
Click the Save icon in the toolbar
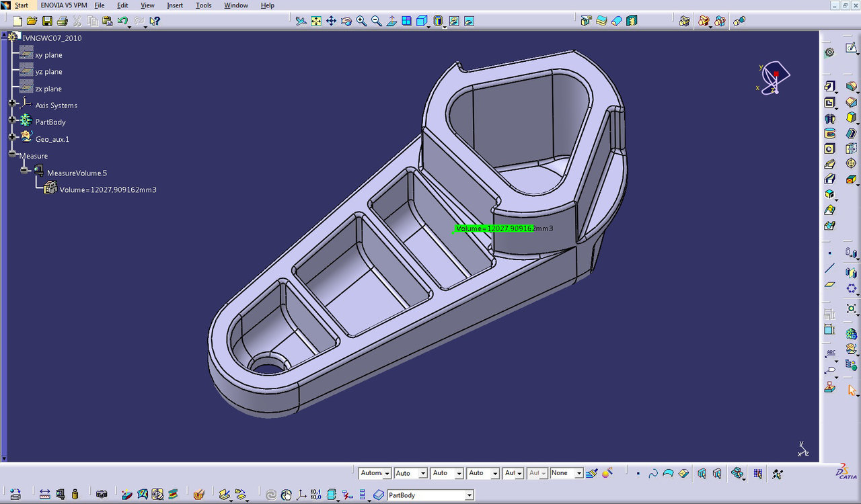[47, 22]
